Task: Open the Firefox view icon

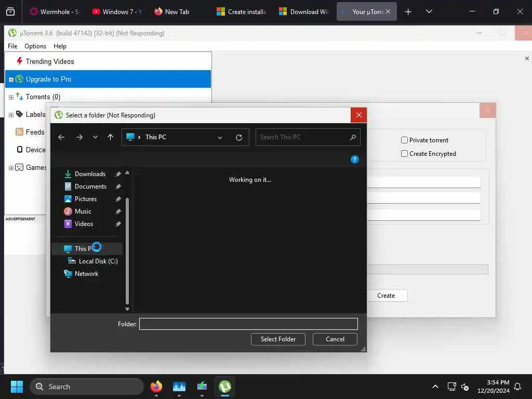Action: pos(10,11)
